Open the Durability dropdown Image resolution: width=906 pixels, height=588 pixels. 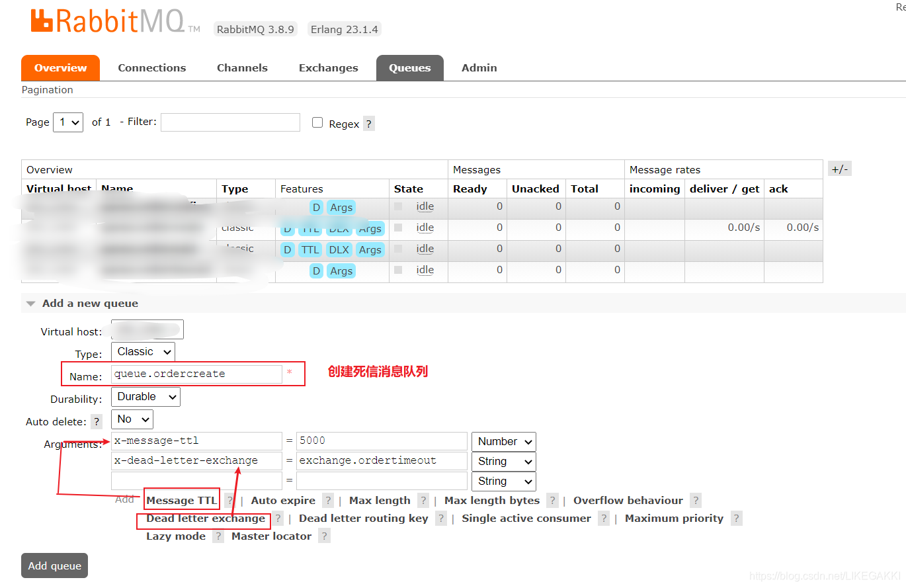[x=145, y=397]
